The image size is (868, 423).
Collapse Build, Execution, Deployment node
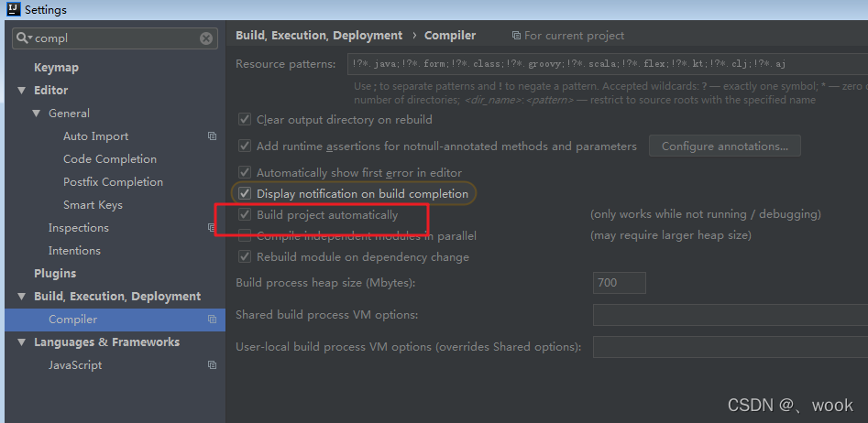[x=22, y=297]
